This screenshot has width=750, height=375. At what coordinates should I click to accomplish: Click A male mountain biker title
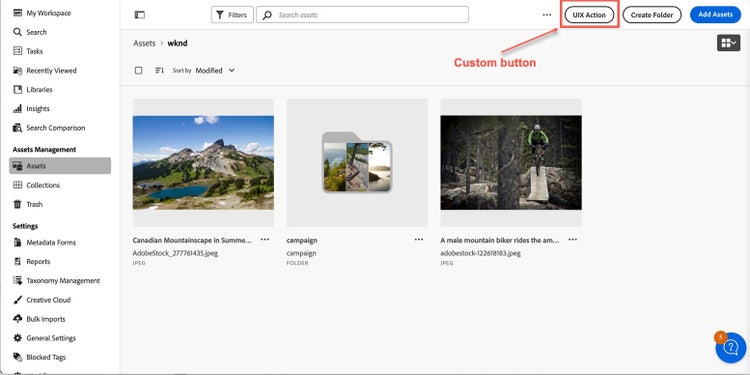coord(499,240)
